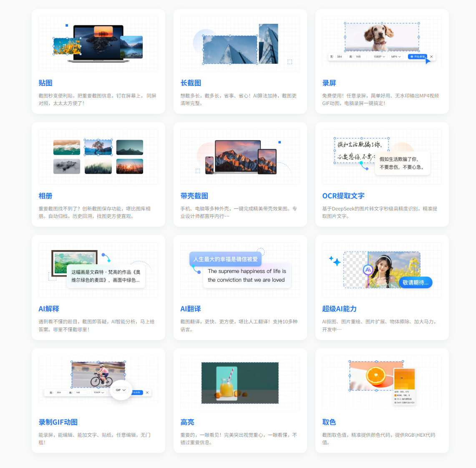Open the OCR提取文字 title link
The height and width of the screenshot is (468, 476).
(343, 196)
